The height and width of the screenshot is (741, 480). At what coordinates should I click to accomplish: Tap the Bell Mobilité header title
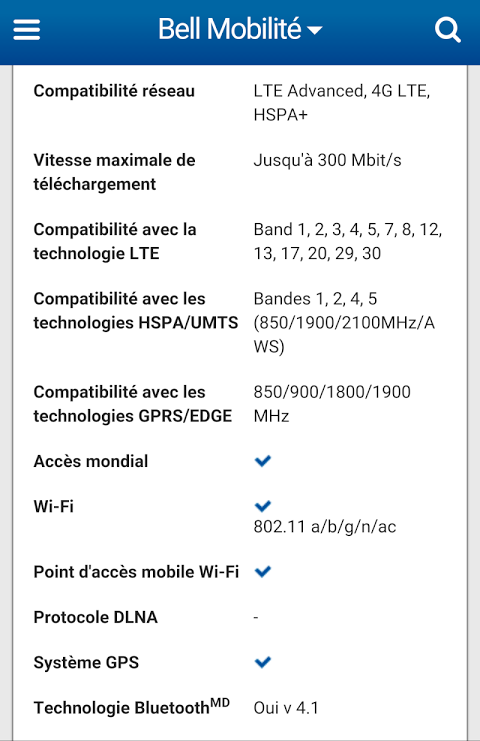click(x=230, y=29)
